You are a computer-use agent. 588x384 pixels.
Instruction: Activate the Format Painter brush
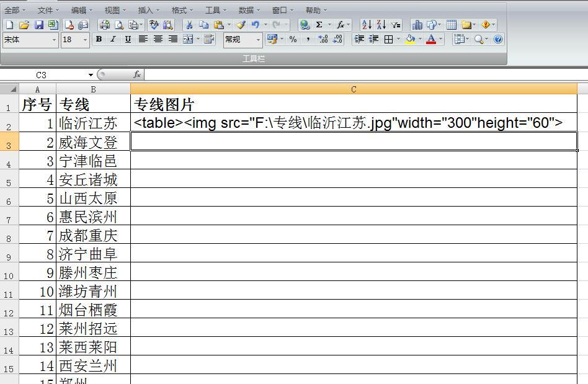tap(241, 25)
